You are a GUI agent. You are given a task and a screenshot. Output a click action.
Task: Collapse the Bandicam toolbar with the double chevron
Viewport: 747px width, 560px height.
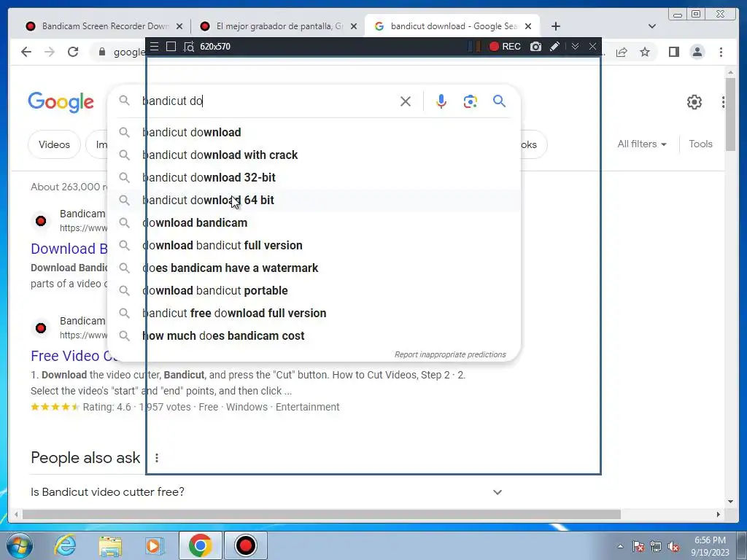[x=575, y=46]
